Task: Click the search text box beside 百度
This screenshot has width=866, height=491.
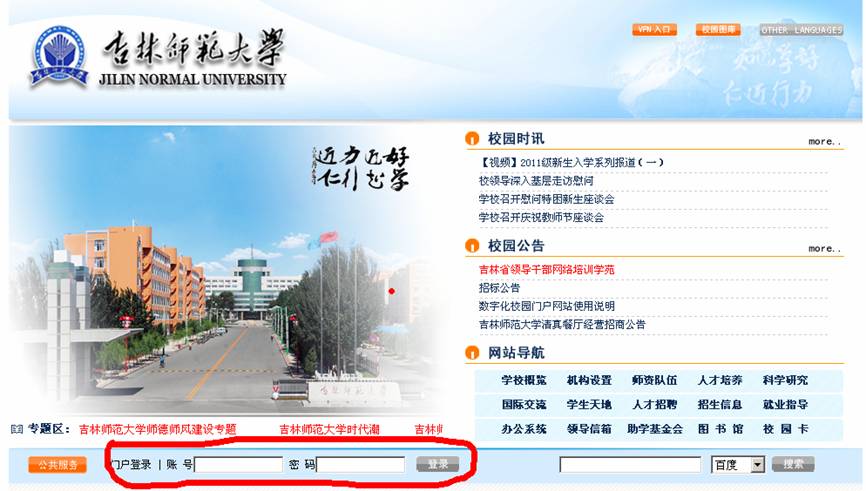Action: click(x=630, y=464)
